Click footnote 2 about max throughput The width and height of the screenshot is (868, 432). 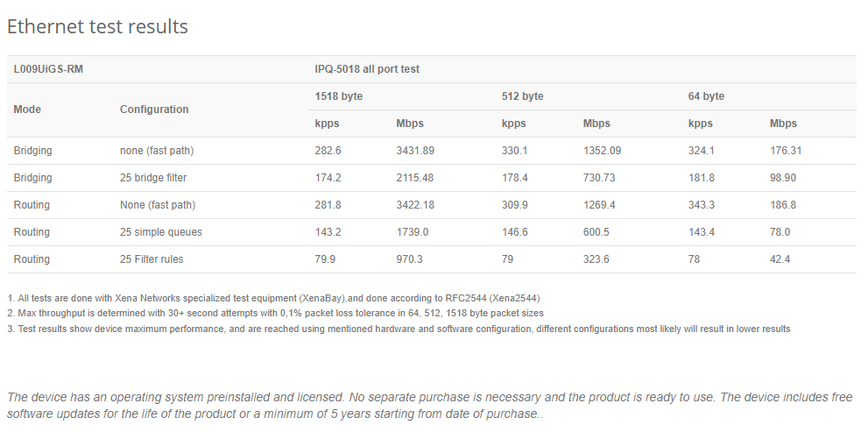[x=275, y=313]
